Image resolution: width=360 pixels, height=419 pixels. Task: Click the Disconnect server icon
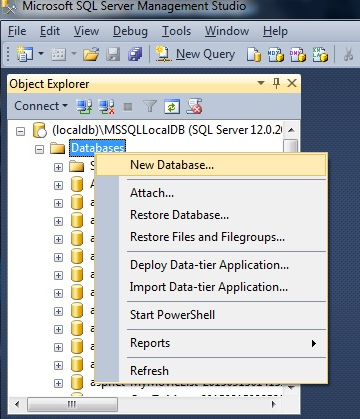tap(106, 106)
